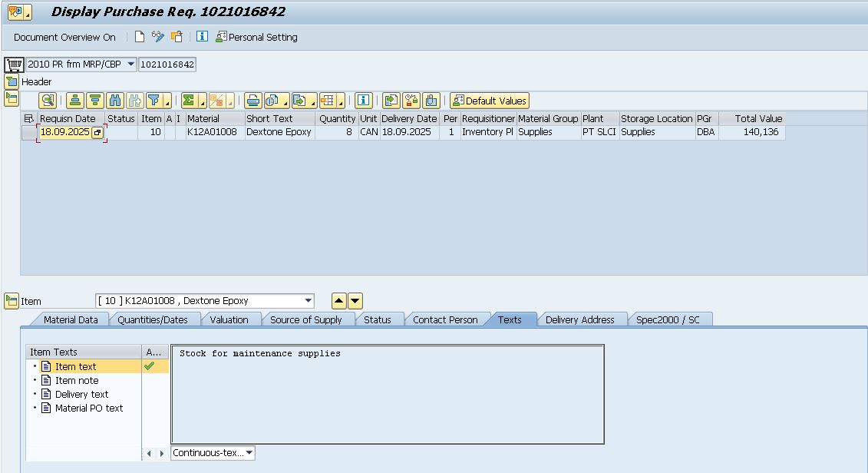
Task: Click the Details magnifier icon in grid toolbar
Action: [x=48, y=101]
